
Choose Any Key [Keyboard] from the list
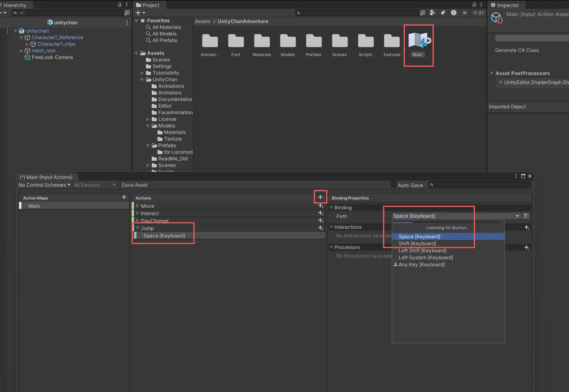421,265
